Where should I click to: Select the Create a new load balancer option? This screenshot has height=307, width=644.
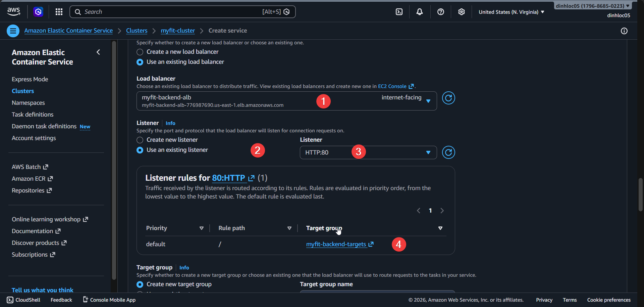pos(140,52)
